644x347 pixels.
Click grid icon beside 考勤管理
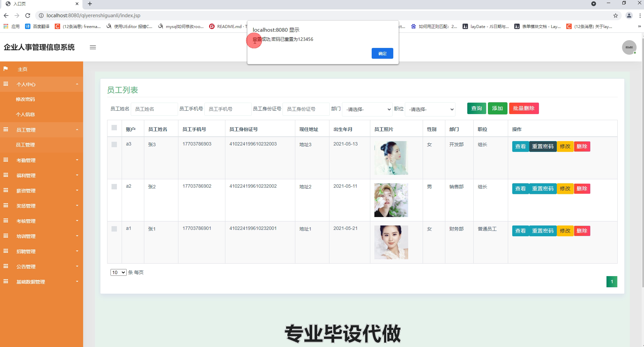pyautogui.click(x=6, y=160)
